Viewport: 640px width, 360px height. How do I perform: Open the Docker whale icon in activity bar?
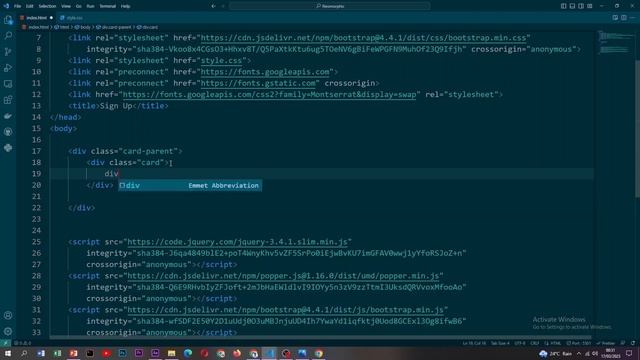point(8,116)
